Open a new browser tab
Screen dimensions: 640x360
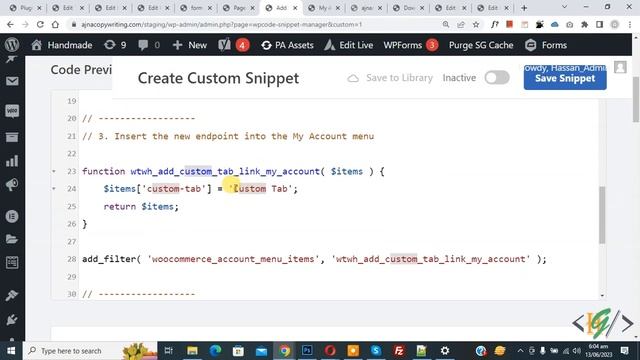coord(524,8)
